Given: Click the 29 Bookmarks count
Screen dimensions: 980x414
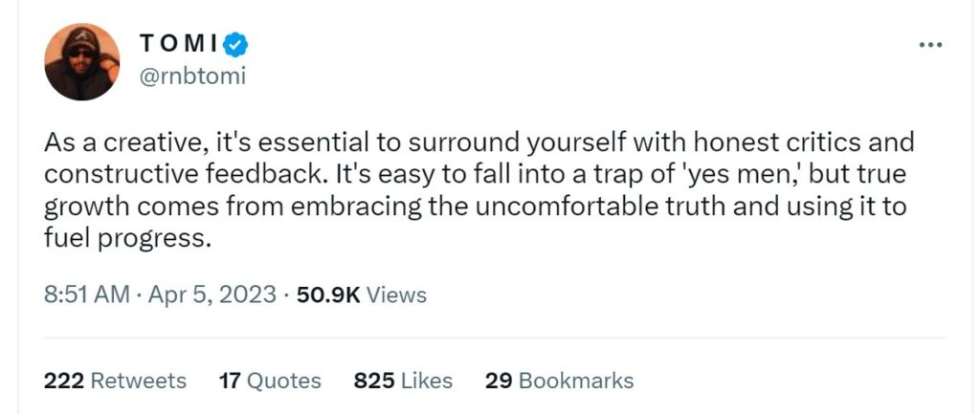Looking at the screenshot, I should [559, 381].
